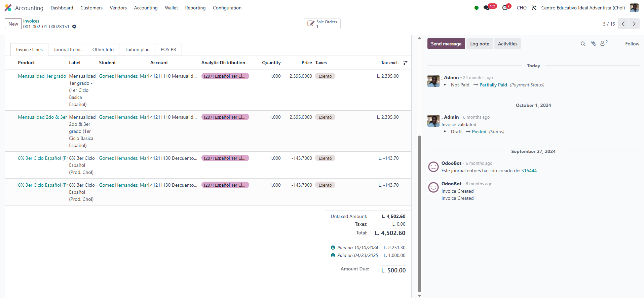Screen dimensions: 644x298
Task: Search messages with the chatter magnifier icon
Action: click(x=583, y=44)
